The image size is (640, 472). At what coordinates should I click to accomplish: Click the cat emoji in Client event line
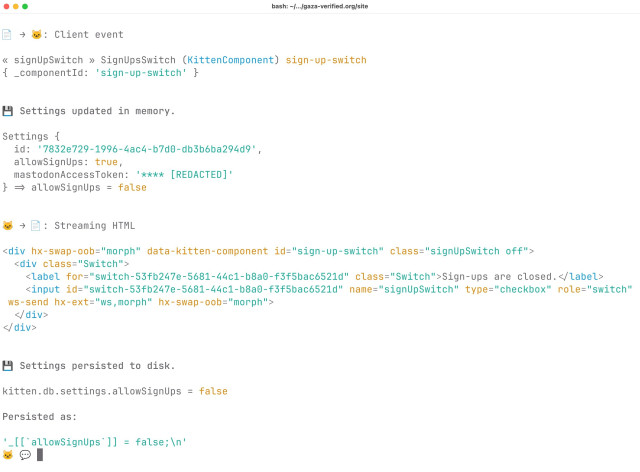(36, 34)
